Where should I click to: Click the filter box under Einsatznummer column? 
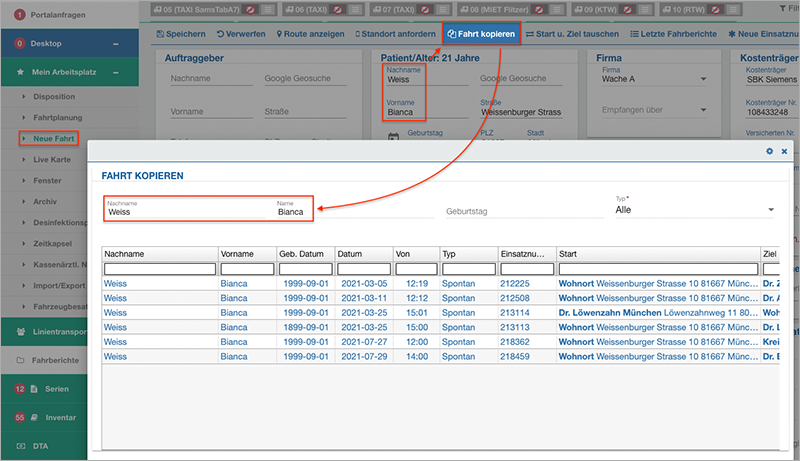click(x=527, y=269)
